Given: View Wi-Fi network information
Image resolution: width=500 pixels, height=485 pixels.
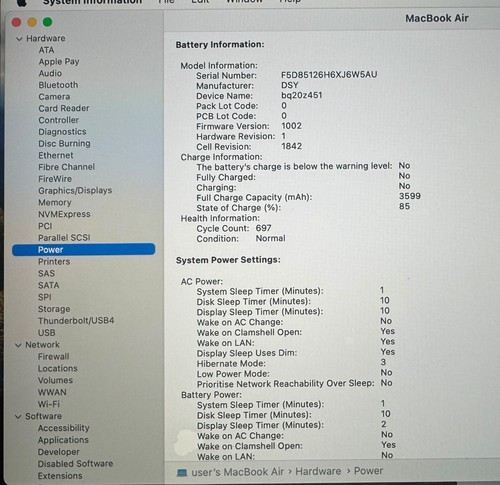Looking at the screenshot, I should click(49, 404).
